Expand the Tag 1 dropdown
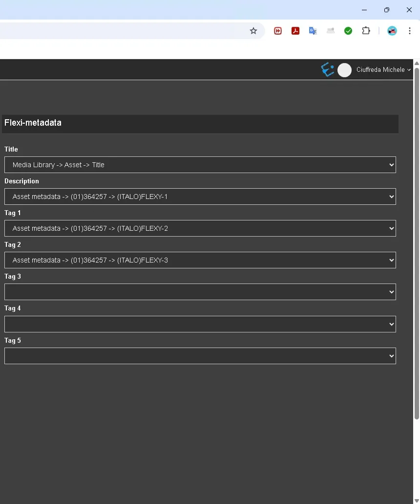The height and width of the screenshot is (504, 420). [x=200, y=228]
